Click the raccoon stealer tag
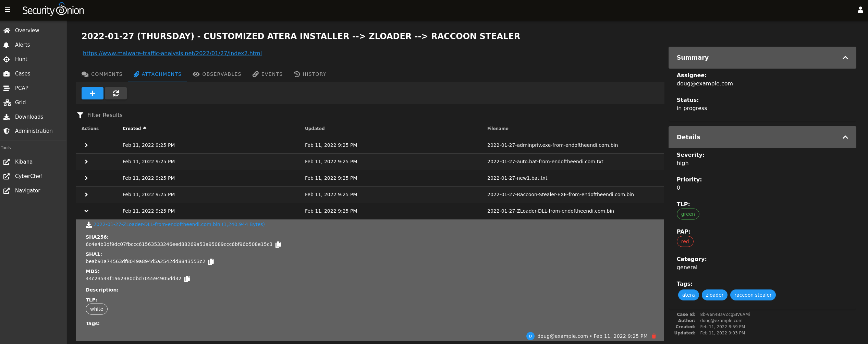 pyautogui.click(x=753, y=295)
